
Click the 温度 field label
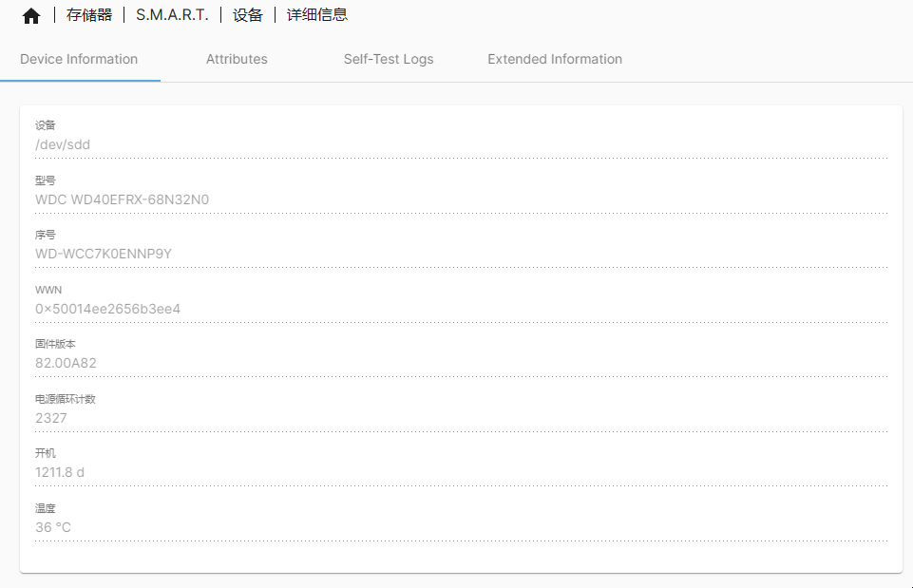[x=46, y=508]
